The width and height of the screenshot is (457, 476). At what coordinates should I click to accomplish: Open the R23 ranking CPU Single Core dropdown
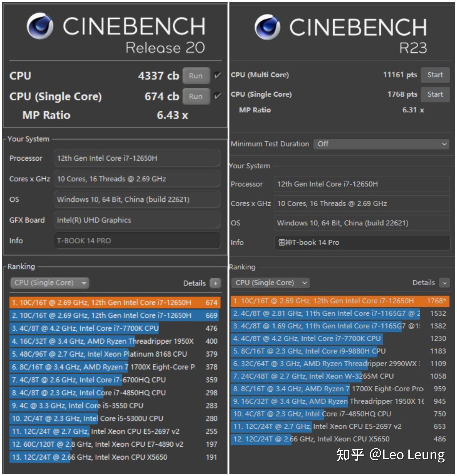click(x=270, y=283)
